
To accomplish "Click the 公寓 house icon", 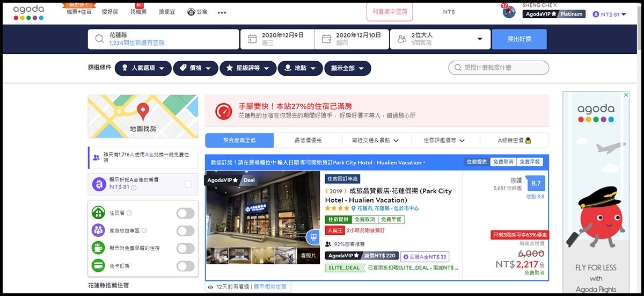I will point(191,12).
